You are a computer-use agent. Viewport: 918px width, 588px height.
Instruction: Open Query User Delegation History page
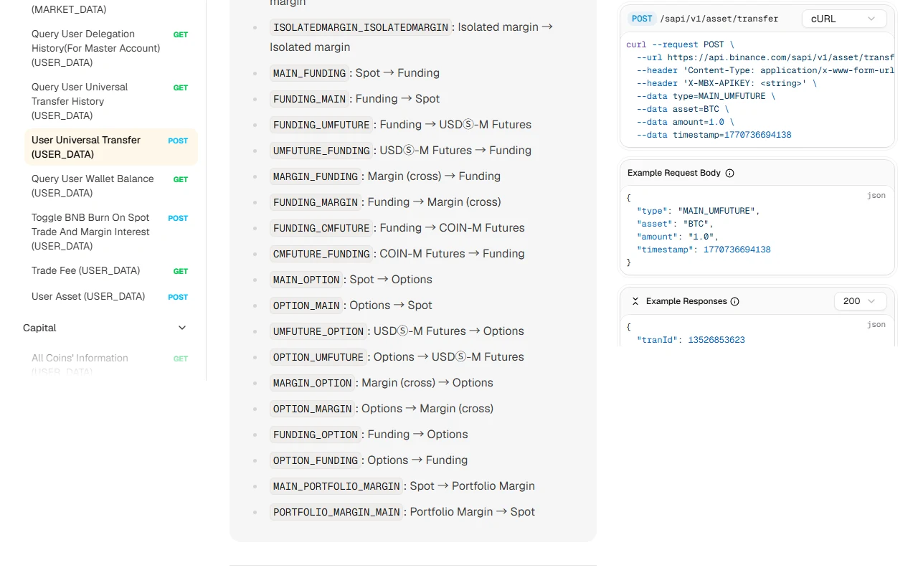(x=110, y=48)
